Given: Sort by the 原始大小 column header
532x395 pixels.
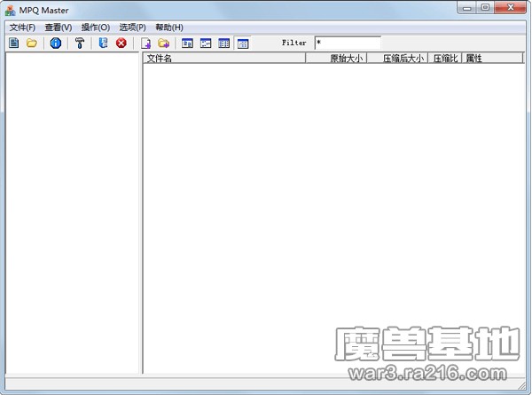Looking at the screenshot, I should [x=337, y=59].
